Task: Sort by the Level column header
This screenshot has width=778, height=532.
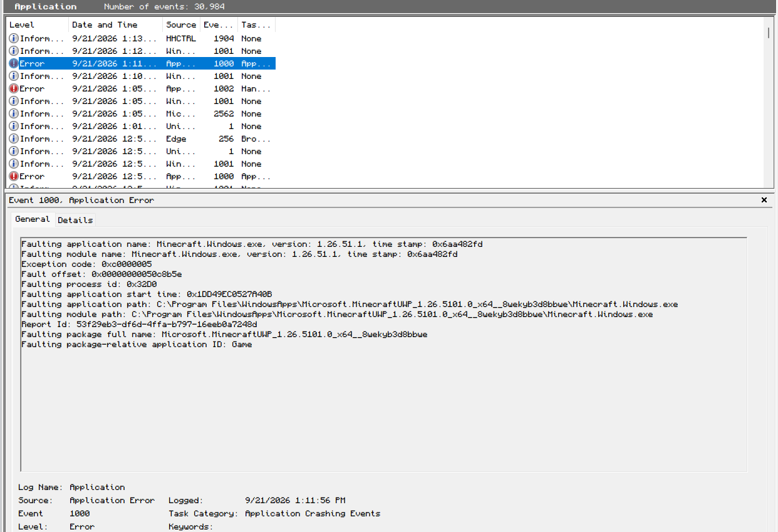Action: tap(38, 25)
